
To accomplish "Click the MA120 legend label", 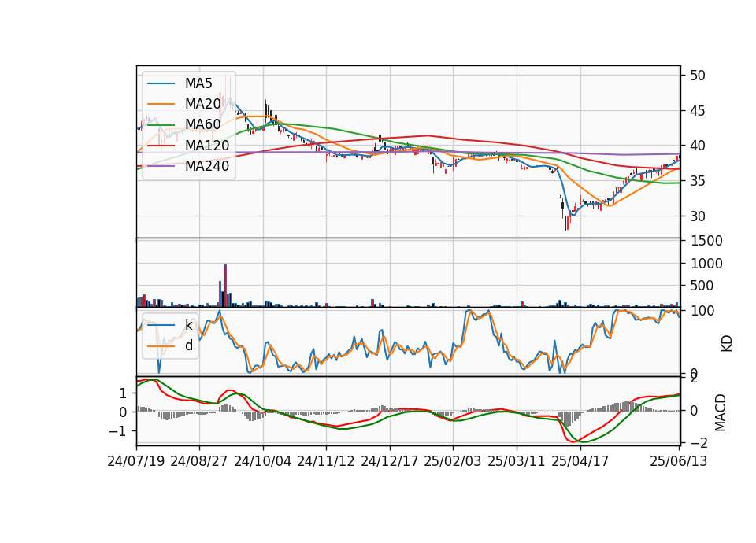I will tap(207, 146).
